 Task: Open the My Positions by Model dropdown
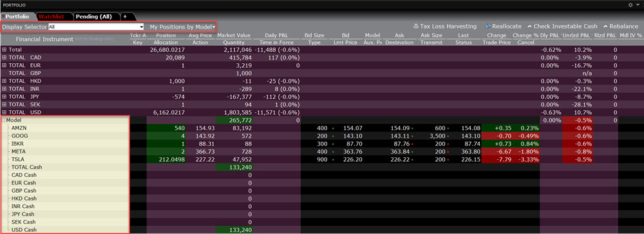[x=182, y=26]
